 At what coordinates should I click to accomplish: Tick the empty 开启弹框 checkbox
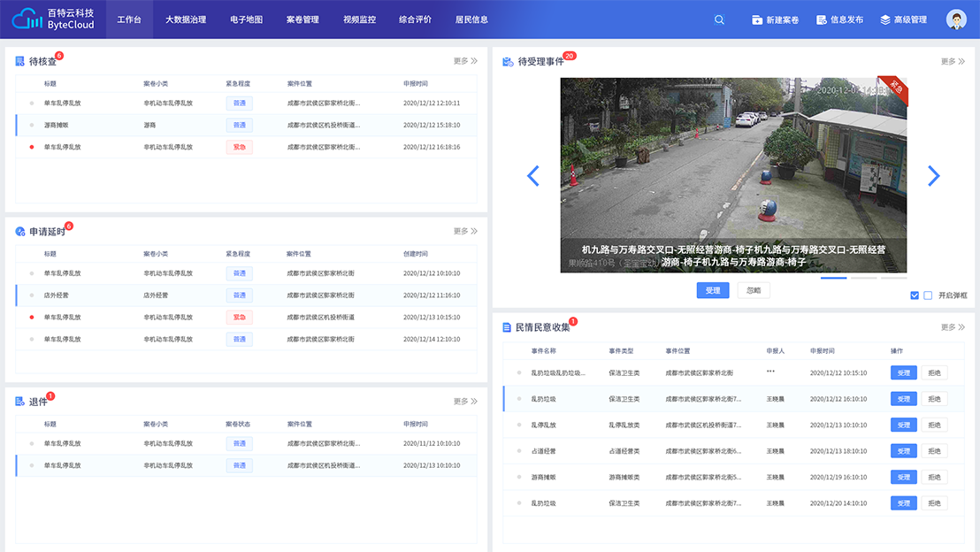point(928,295)
